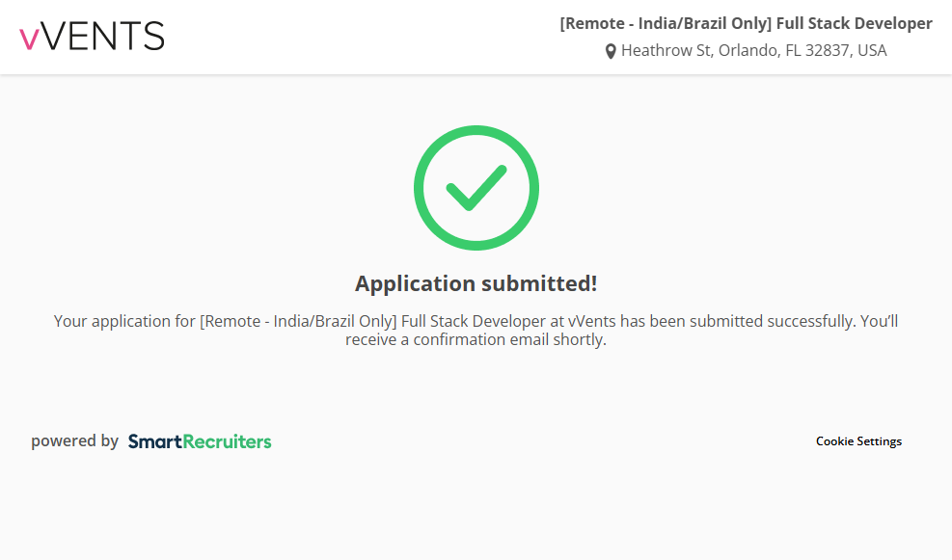Click the pink "v" in vVents logo

pyautogui.click(x=29, y=39)
